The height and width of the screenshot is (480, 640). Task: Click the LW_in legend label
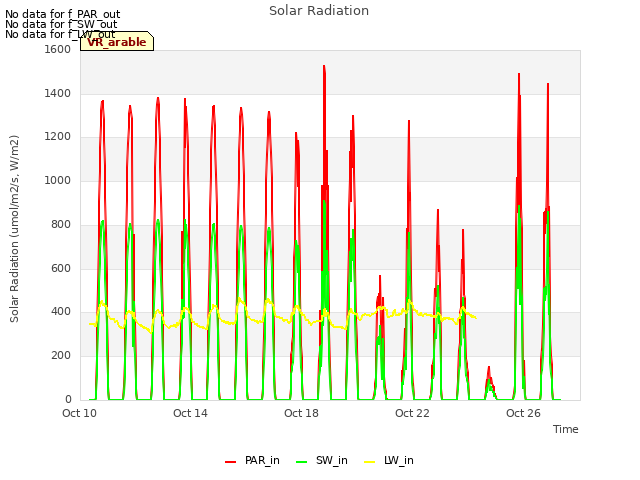(399, 460)
